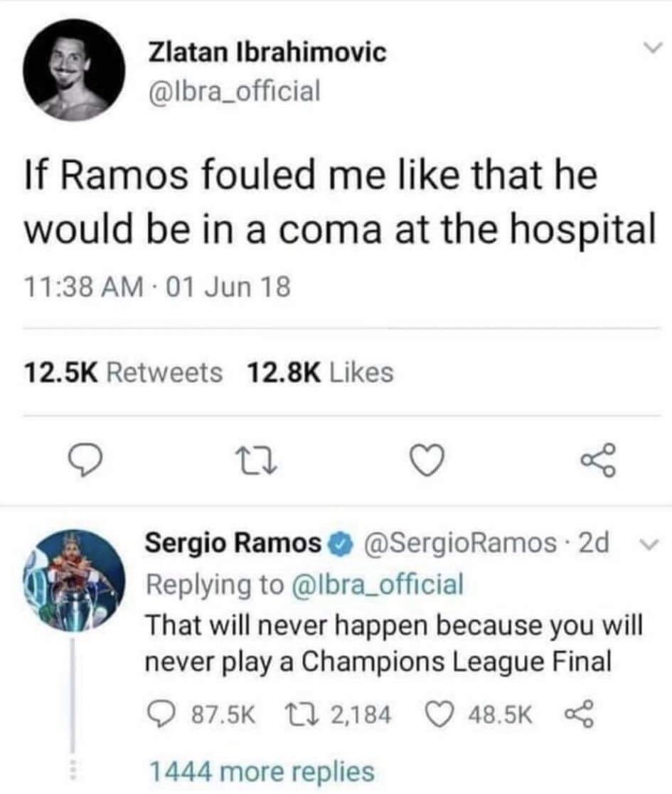View the 12.5K Retweets list
Viewport: 672px width, 794px height.
pyautogui.click(x=124, y=373)
